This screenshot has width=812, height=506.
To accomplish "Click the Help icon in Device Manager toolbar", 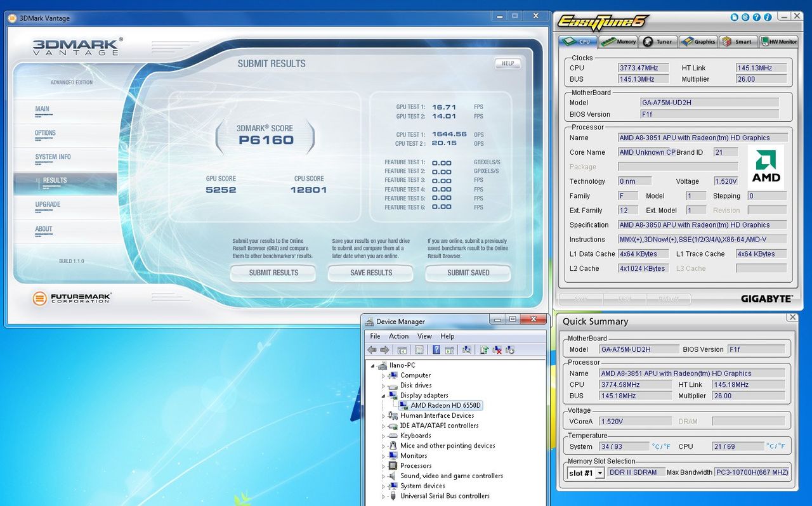I will pyautogui.click(x=436, y=349).
